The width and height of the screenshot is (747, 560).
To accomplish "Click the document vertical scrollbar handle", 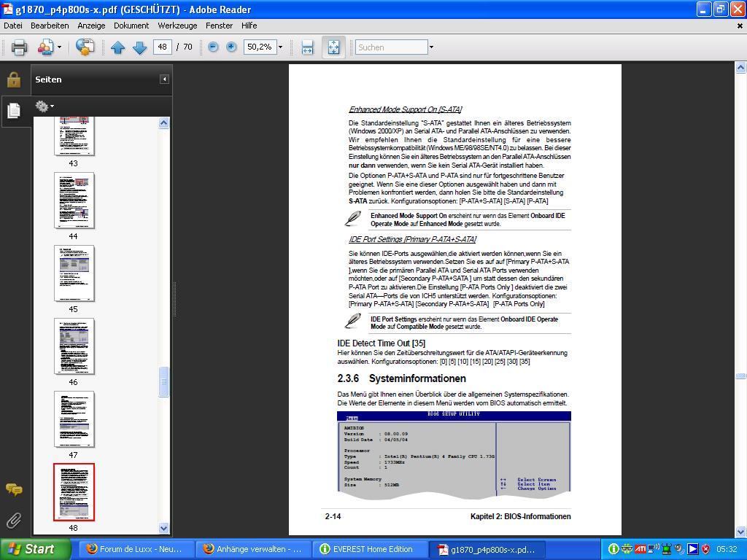I will (741, 376).
